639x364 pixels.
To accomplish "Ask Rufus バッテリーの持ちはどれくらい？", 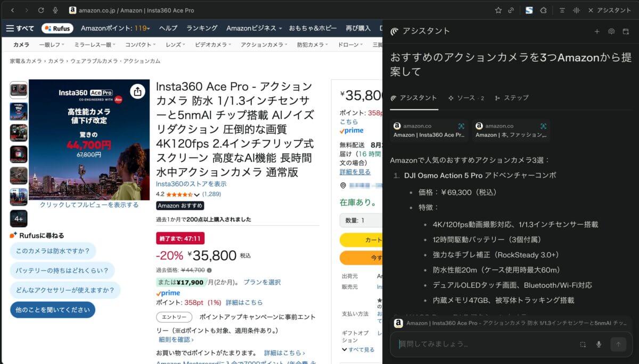I will point(62,270).
